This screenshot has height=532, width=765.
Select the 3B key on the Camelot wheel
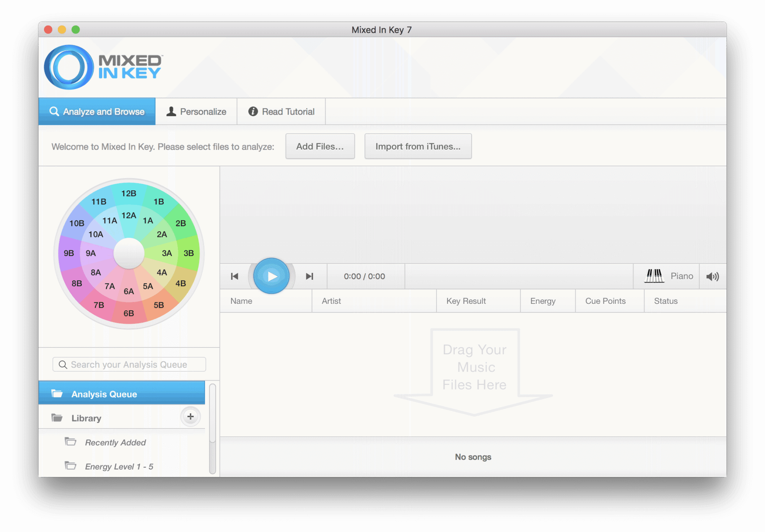(189, 253)
